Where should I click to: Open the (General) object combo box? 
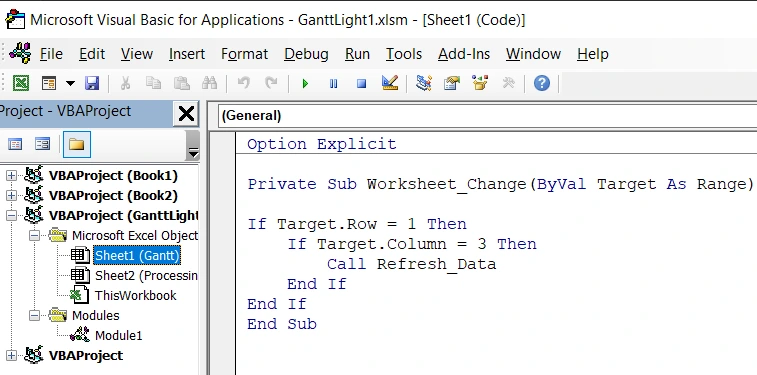point(487,116)
